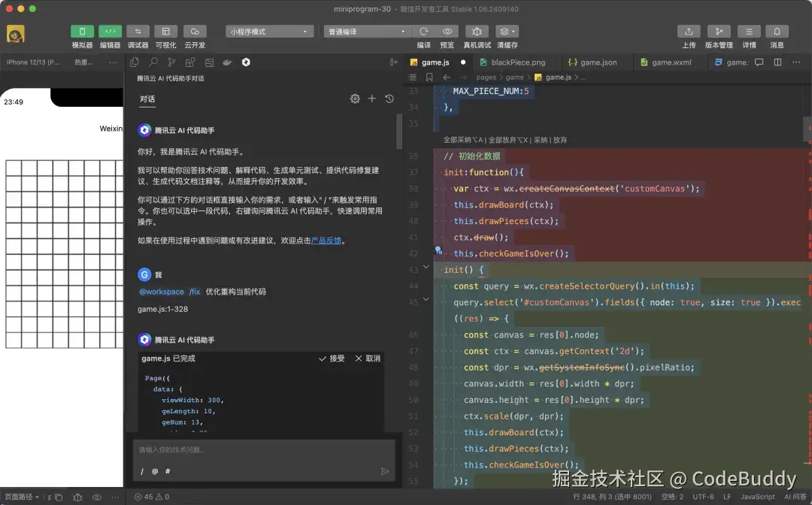Click the 清缓存 clear cache icon
The image size is (812, 505).
[505, 32]
